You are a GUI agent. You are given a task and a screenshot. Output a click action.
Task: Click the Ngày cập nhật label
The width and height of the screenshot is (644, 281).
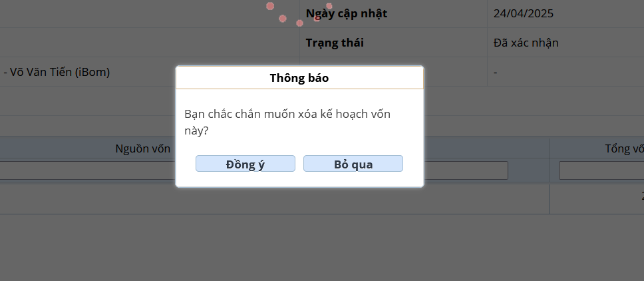coord(347,13)
